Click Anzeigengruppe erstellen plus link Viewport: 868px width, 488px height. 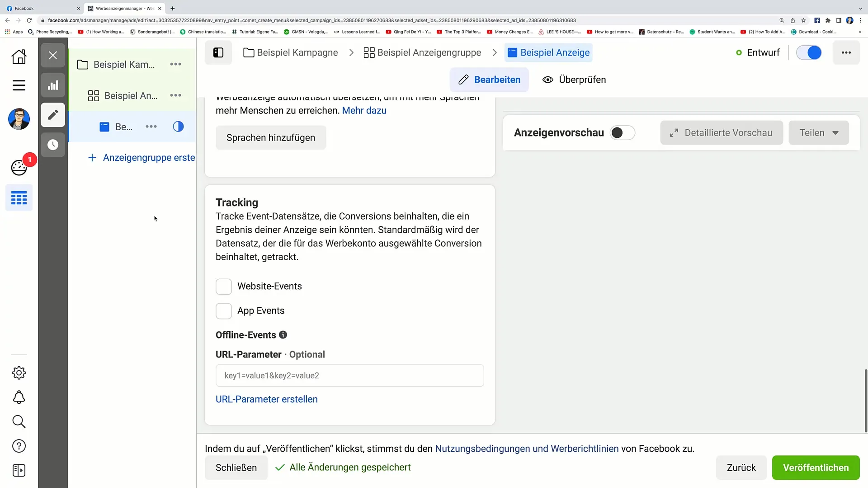pos(142,158)
